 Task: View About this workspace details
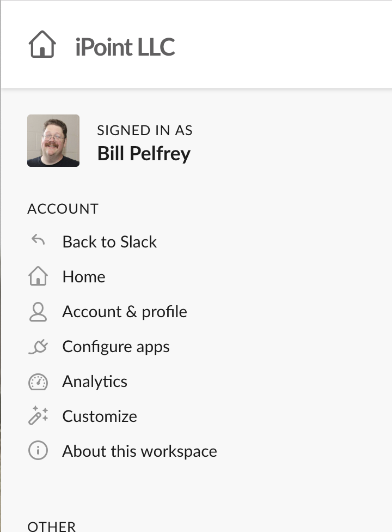point(139,451)
